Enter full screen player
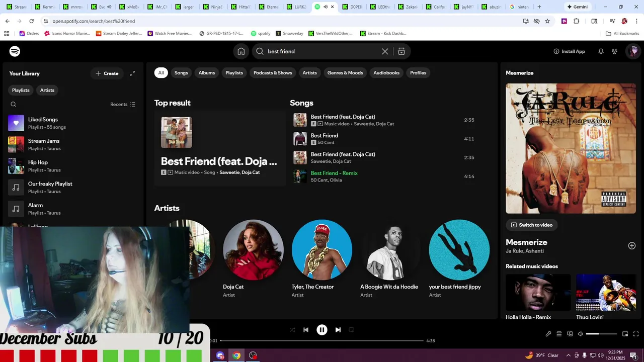The height and width of the screenshot is (362, 644). point(636,334)
